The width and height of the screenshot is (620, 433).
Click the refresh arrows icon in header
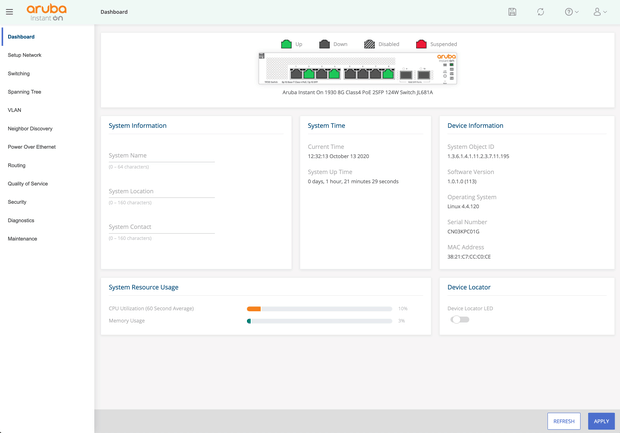click(x=540, y=12)
